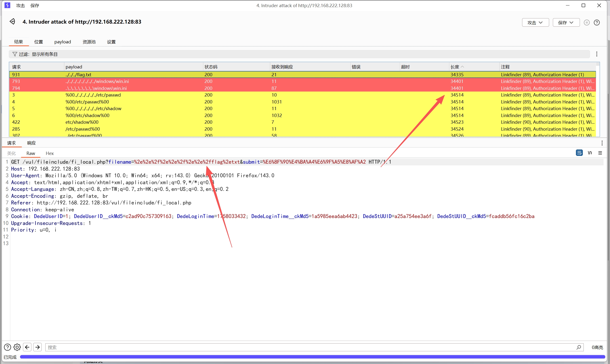Viewport: 610px width, 364px height.
Task: Switch to the payload tab
Action: 62,42
